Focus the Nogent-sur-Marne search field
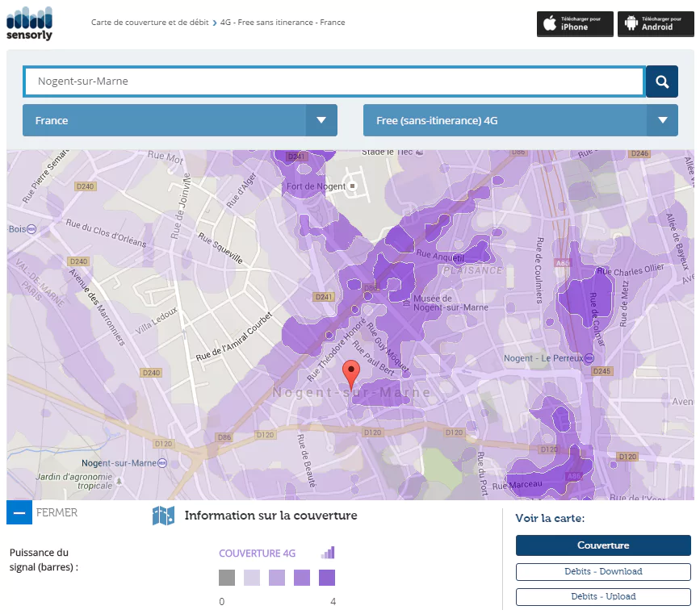The image size is (700, 614). click(x=334, y=81)
